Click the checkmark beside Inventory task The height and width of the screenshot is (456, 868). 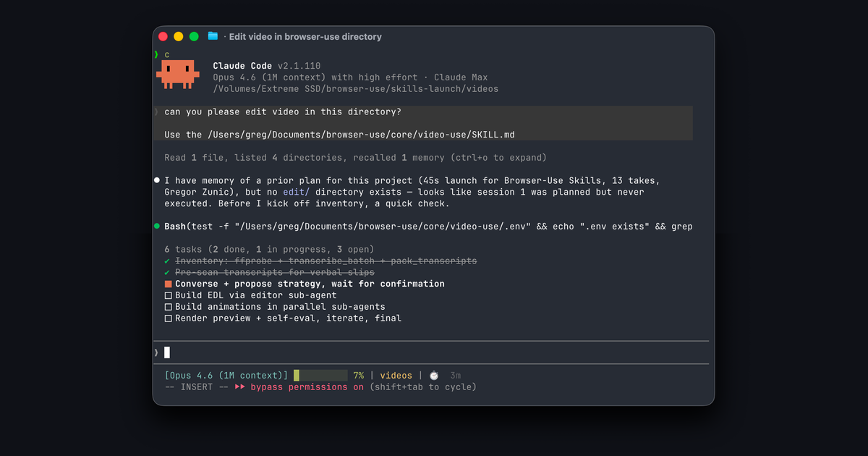167,261
